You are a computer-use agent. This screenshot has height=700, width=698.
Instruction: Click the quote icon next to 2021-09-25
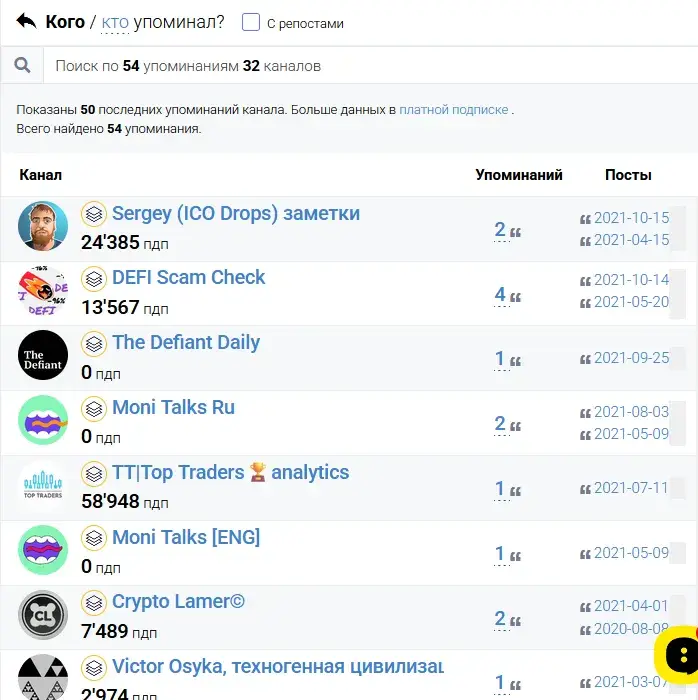point(585,359)
